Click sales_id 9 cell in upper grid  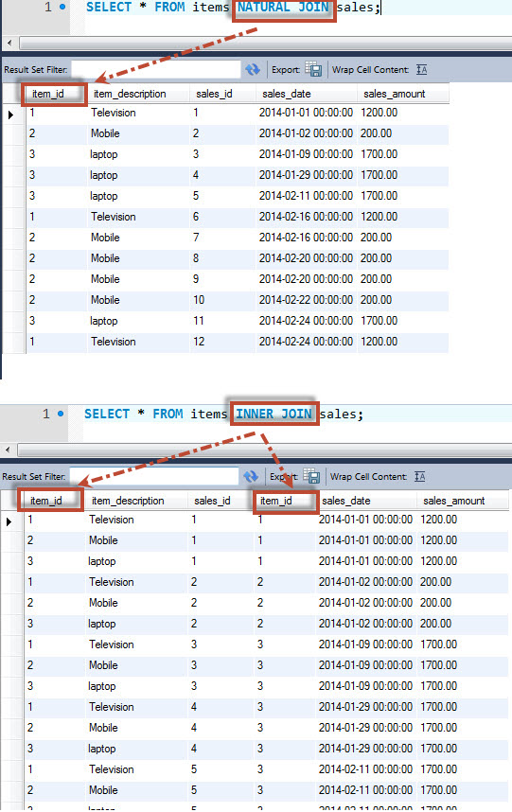click(x=196, y=279)
